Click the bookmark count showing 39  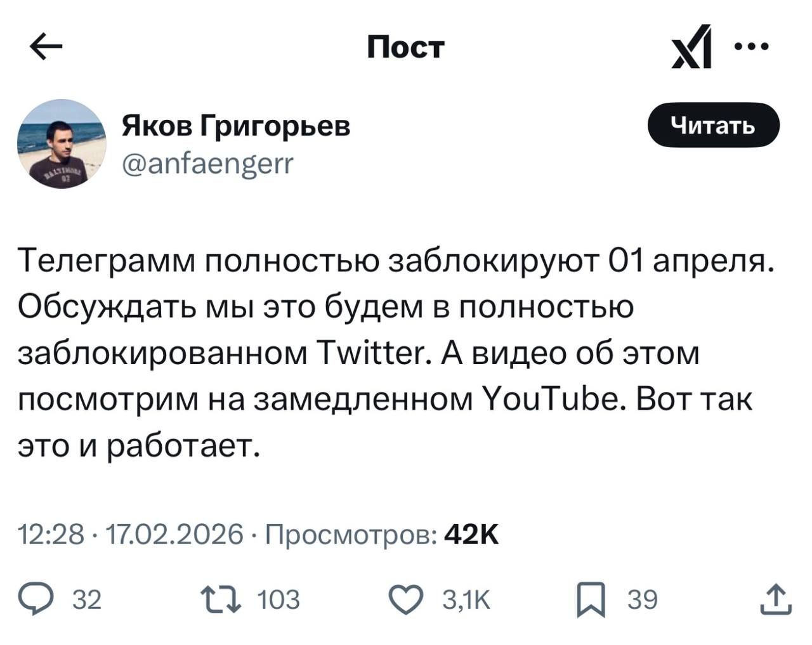pyautogui.click(x=642, y=597)
